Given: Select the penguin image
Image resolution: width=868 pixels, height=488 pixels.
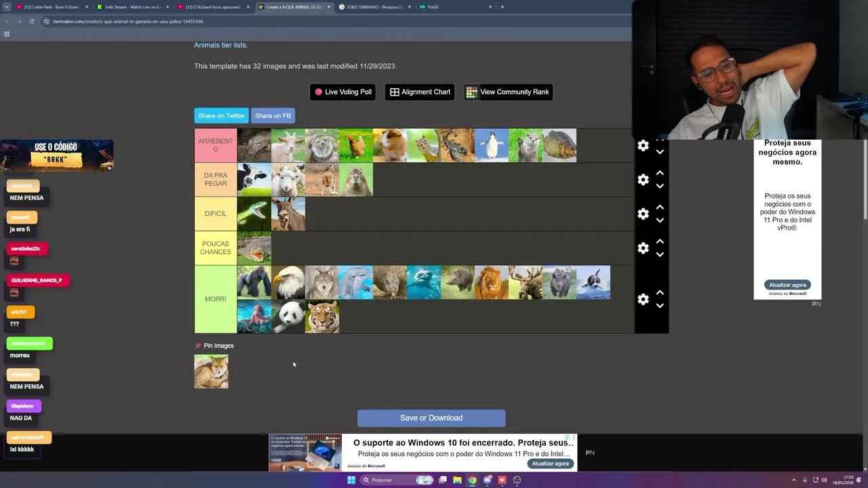Looking at the screenshot, I should pyautogui.click(x=492, y=145).
